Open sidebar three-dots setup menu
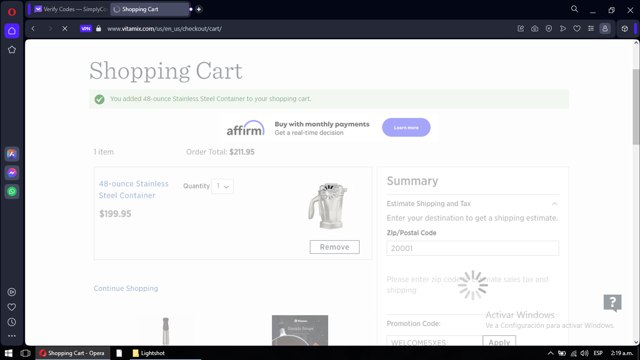Image resolution: width=640 pixels, height=360 pixels. click(x=12, y=336)
